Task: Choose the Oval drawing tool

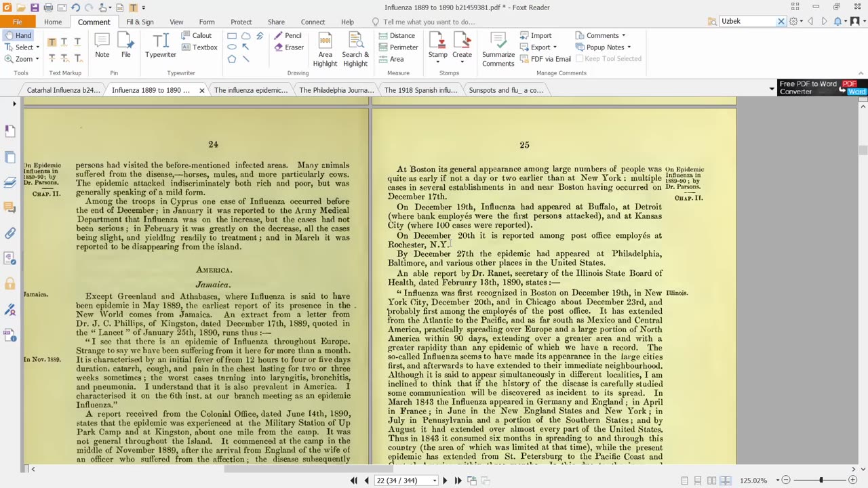Action: pos(232,47)
